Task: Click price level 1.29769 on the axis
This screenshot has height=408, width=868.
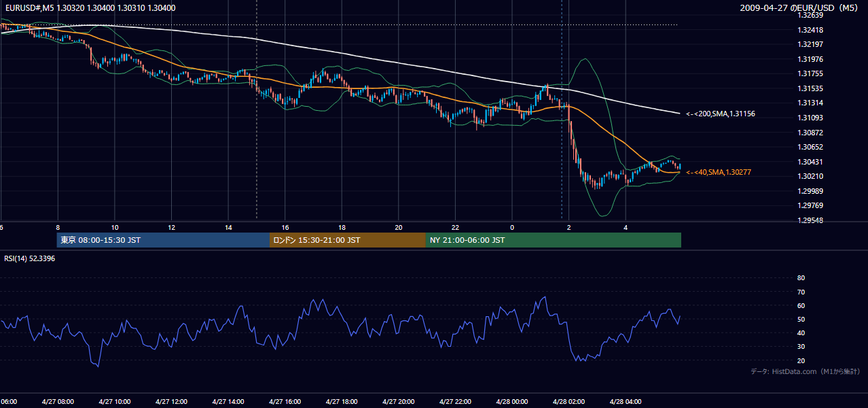Action: pos(810,205)
